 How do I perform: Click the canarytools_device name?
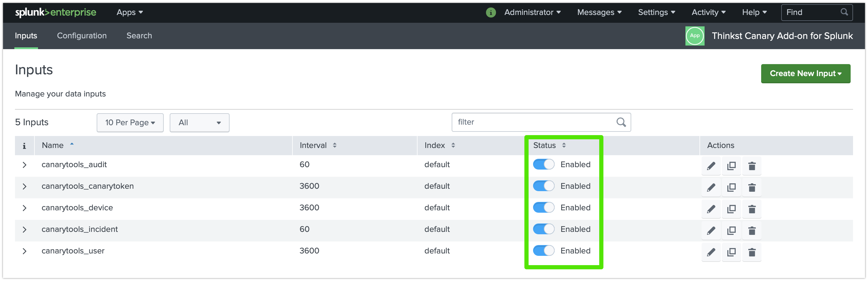[77, 208]
